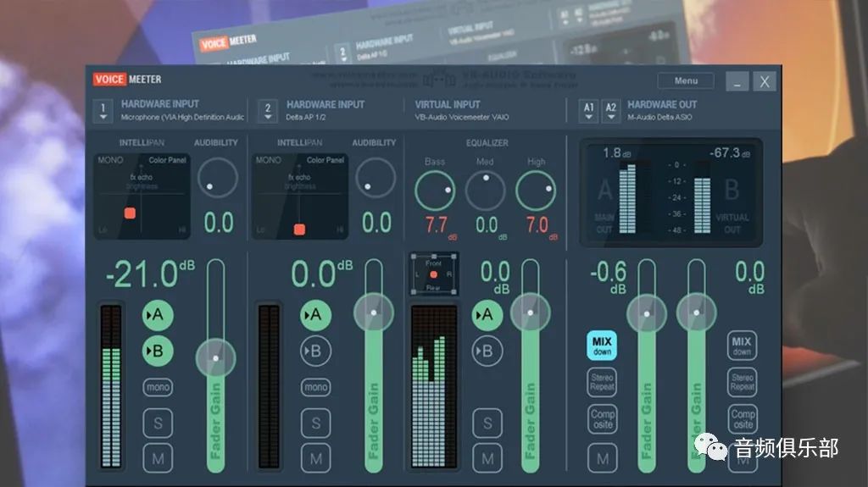This screenshot has height=487, width=868.
Task: Solo the virtual input strip
Action: point(487,423)
